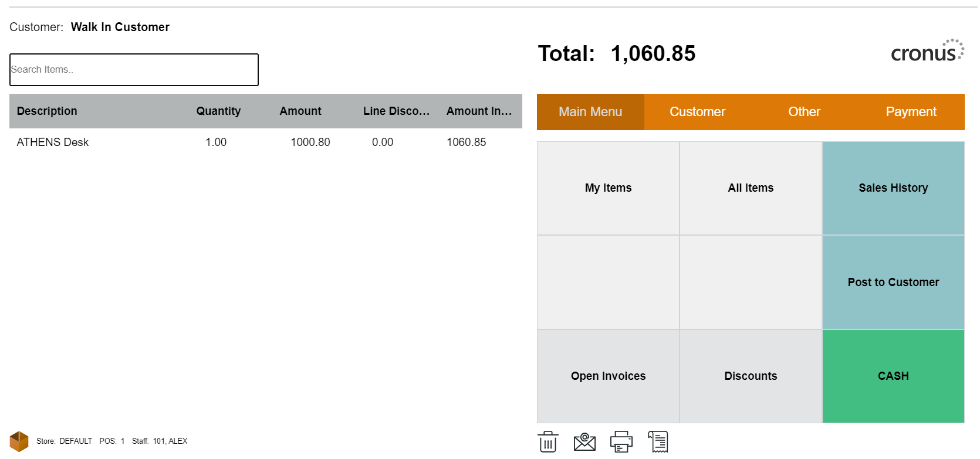This screenshot has width=980, height=459.
Task: Open My Items tile
Action: click(608, 188)
